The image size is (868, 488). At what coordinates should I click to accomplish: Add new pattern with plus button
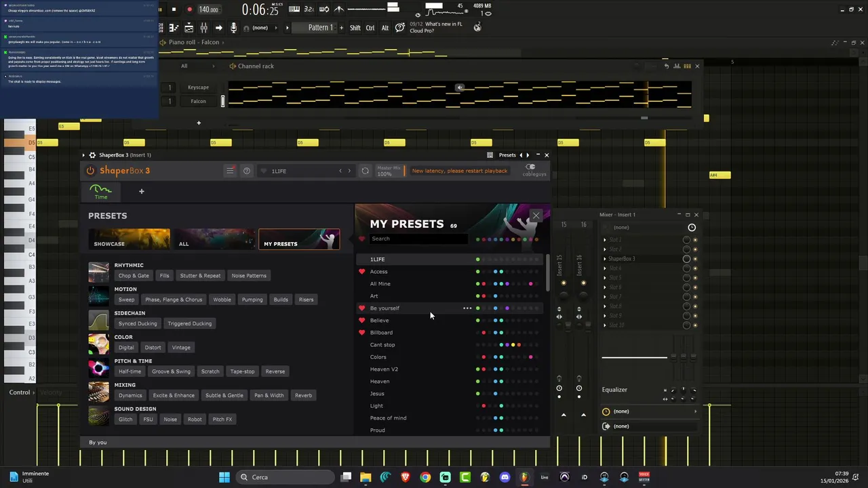click(340, 28)
